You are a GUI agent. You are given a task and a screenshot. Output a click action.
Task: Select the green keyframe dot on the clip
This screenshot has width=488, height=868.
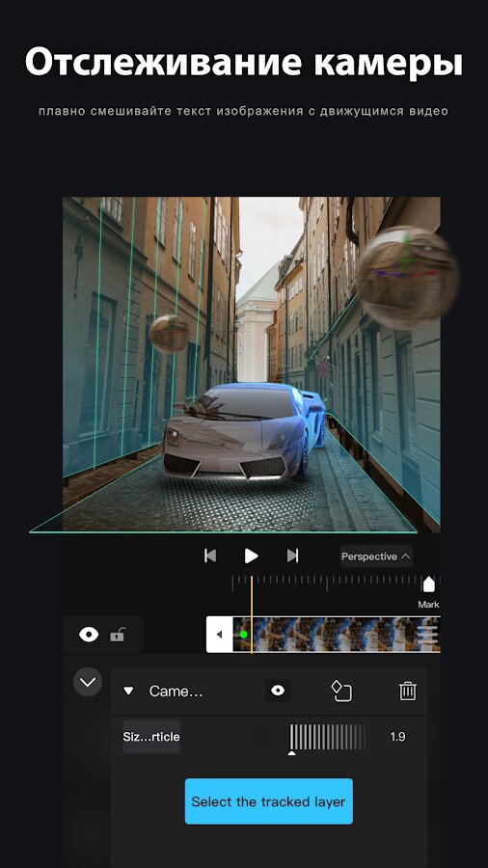243,635
